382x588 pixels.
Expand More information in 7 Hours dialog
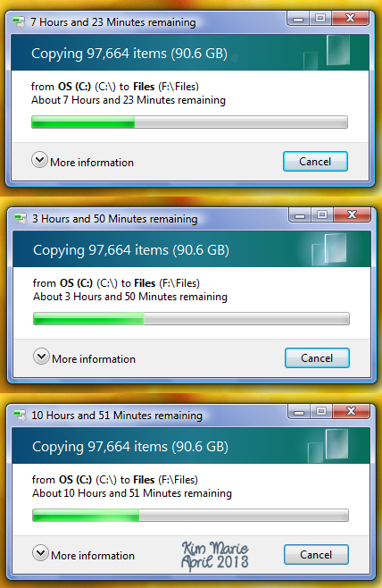[39, 160]
